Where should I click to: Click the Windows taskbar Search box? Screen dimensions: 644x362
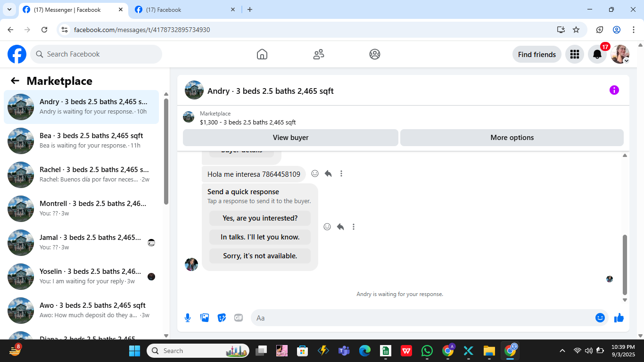(198, 351)
